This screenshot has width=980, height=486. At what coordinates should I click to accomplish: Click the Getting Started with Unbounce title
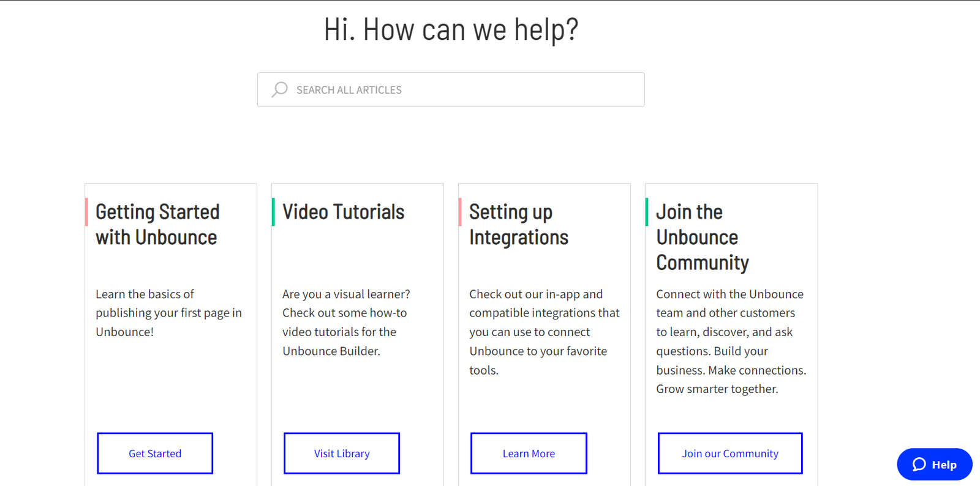click(157, 225)
